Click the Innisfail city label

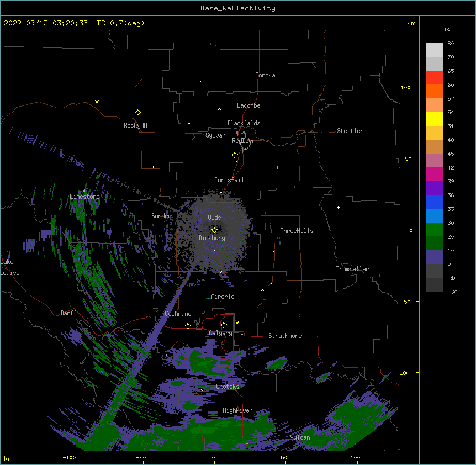coord(229,180)
